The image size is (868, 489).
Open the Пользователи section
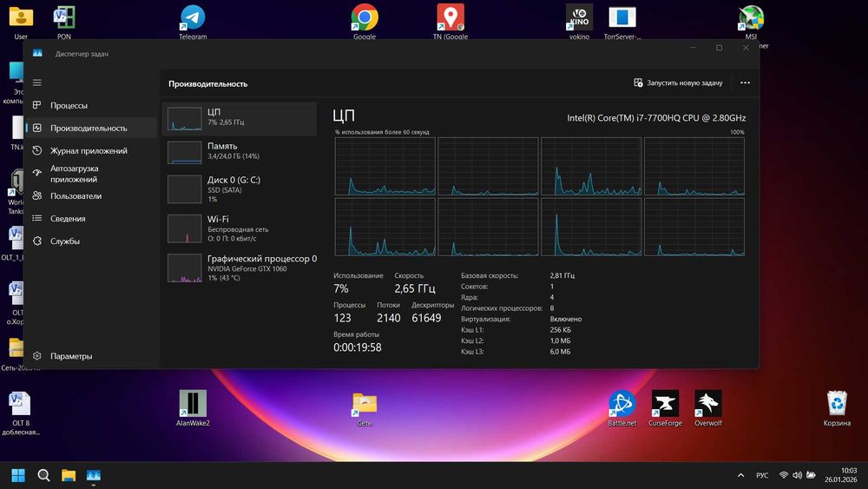tap(91, 196)
